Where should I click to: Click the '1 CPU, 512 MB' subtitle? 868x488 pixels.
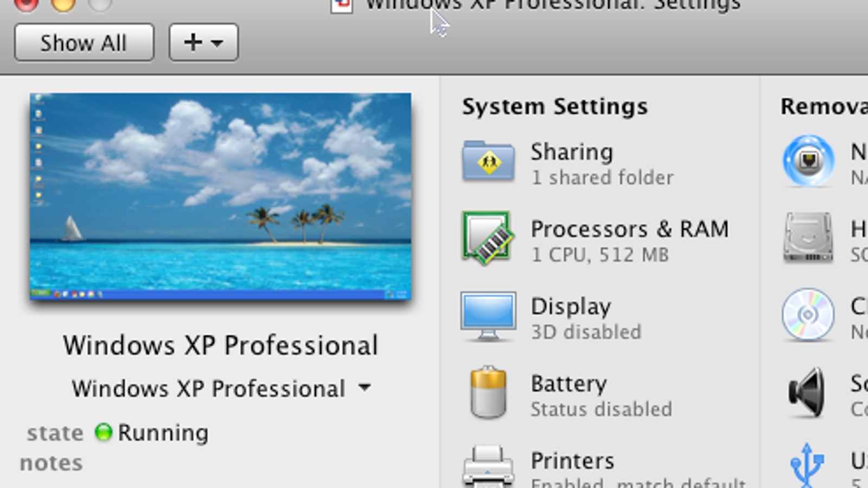point(600,255)
